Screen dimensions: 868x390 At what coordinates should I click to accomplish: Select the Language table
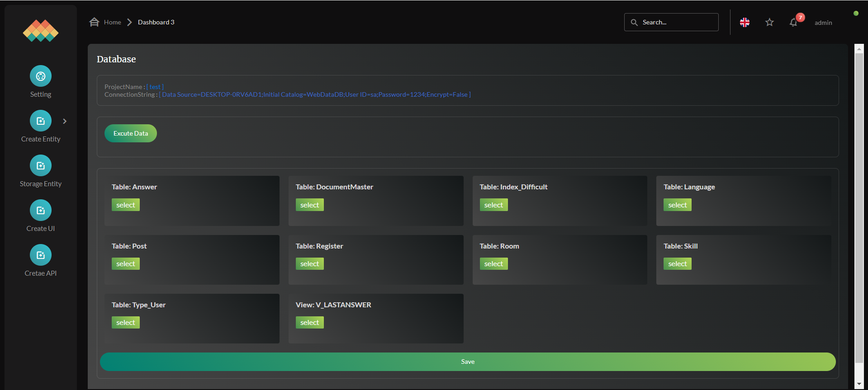pos(678,205)
